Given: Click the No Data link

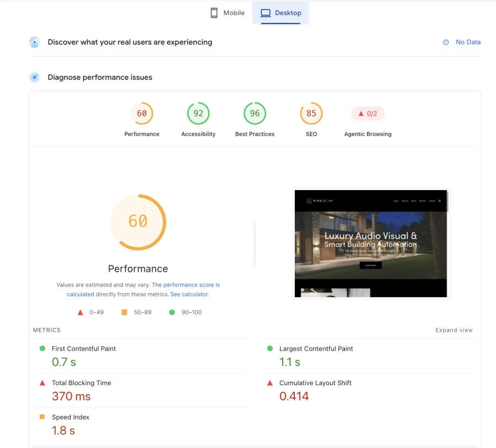Looking at the screenshot, I should [468, 42].
